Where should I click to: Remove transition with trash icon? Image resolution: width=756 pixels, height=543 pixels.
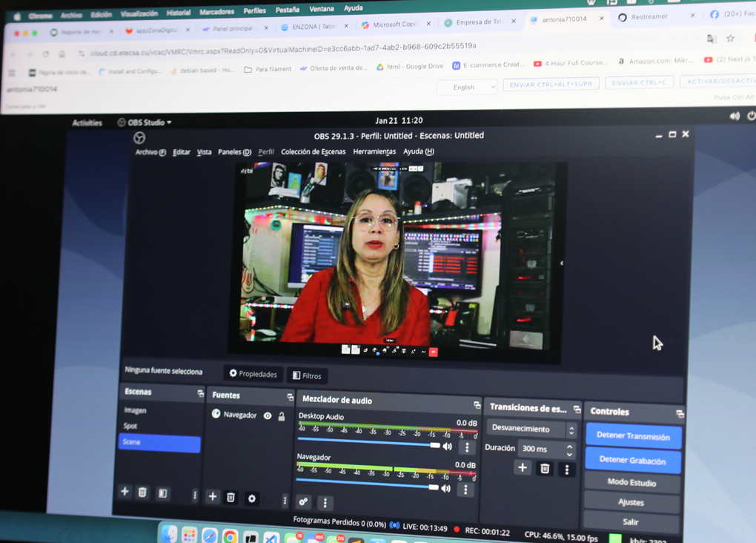[545, 469]
